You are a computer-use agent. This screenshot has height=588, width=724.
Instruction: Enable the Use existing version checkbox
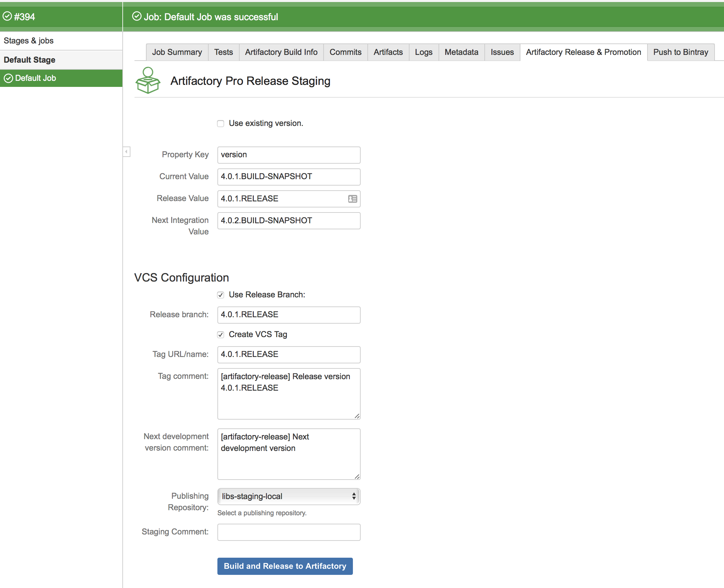click(221, 124)
